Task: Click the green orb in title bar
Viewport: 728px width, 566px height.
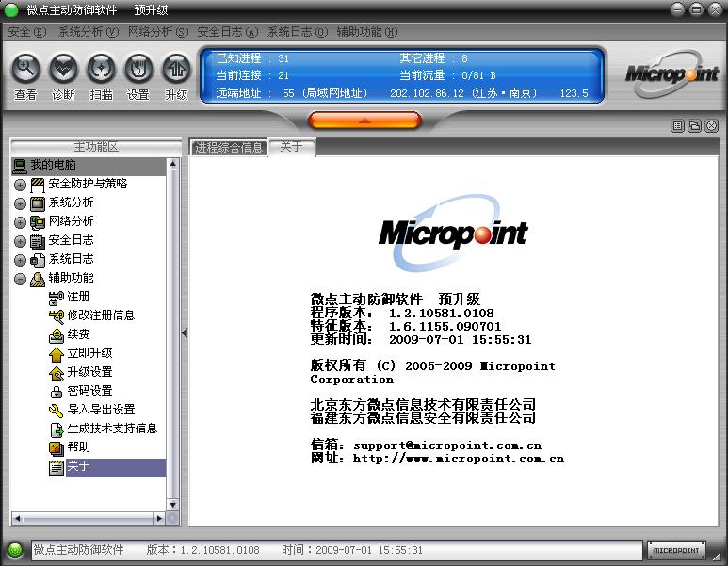Action: [x=11, y=9]
